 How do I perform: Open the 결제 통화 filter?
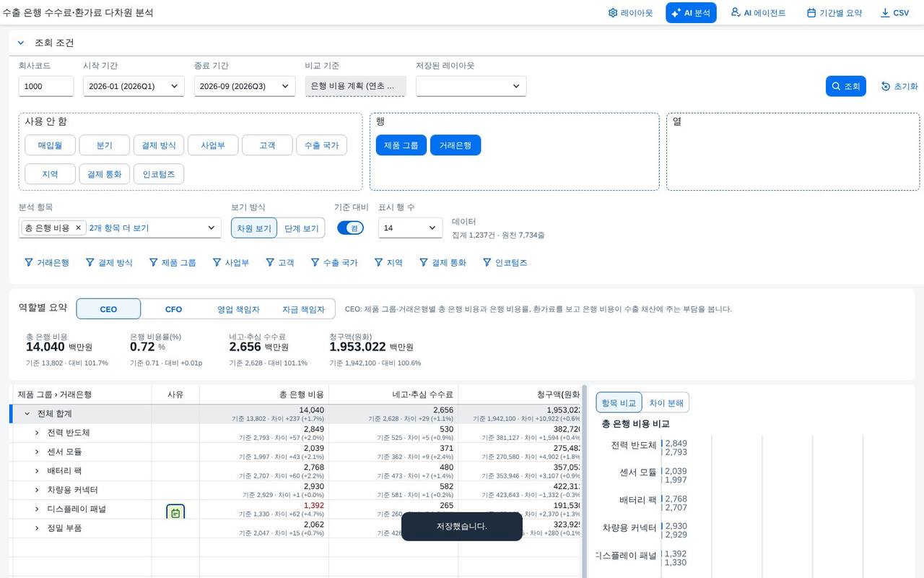(x=443, y=262)
